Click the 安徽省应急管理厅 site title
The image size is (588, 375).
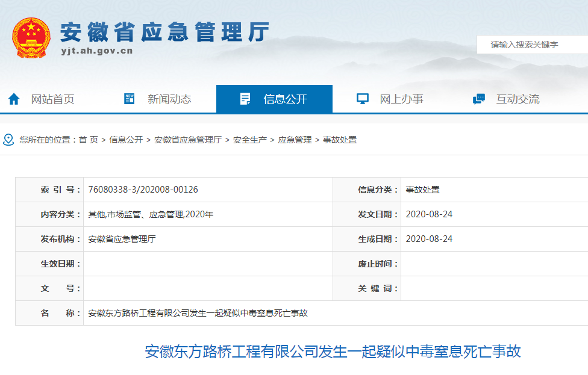click(165, 32)
